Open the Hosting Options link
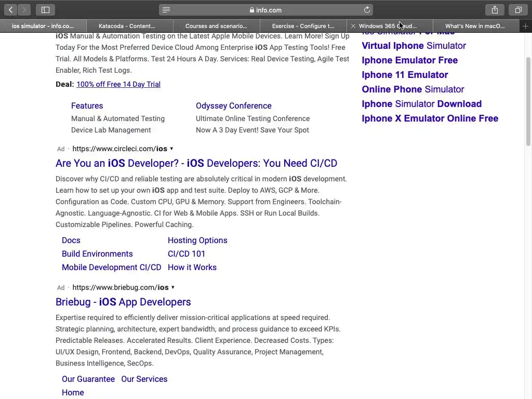532x399 pixels. coord(197,240)
